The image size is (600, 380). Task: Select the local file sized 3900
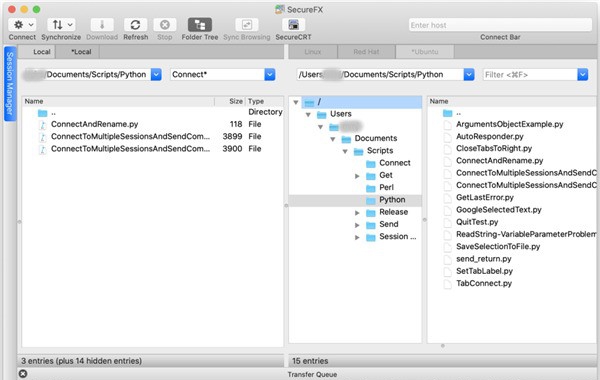click(153, 149)
